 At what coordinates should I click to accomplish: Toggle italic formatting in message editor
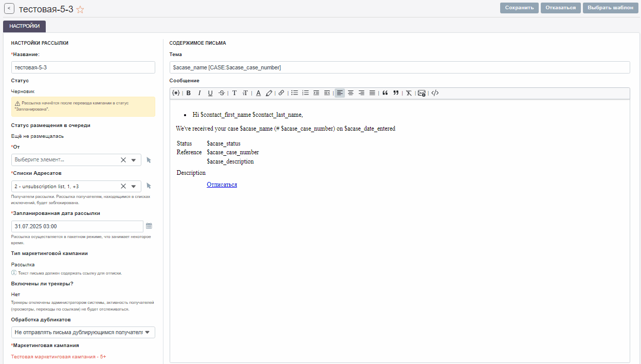199,93
